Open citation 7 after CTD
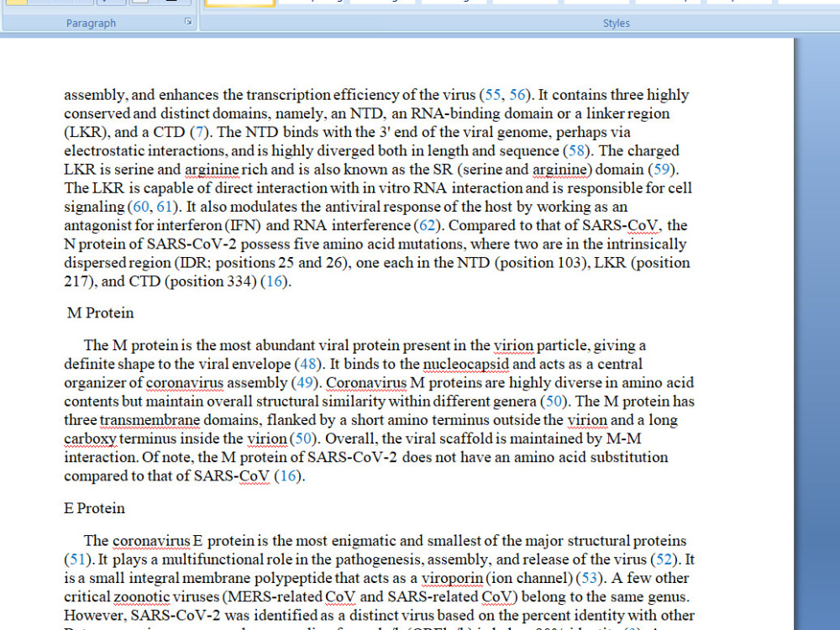Viewport: 840px width, 630px height. click(x=199, y=132)
